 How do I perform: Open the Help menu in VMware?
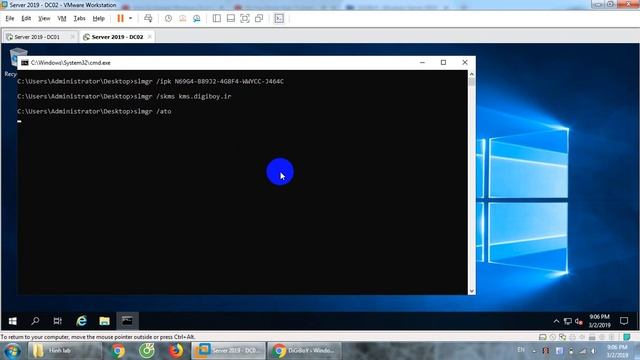pyautogui.click(x=98, y=18)
